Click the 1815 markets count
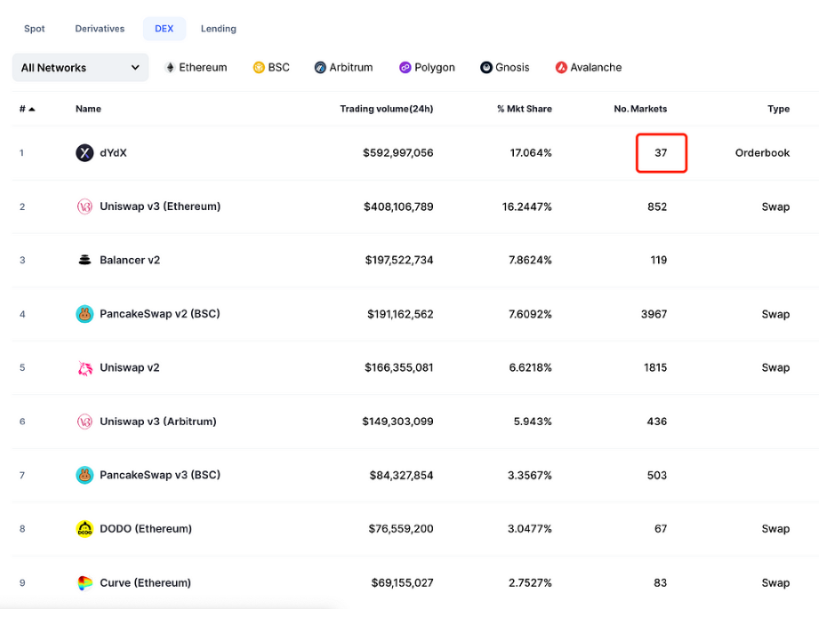The width and height of the screenshot is (822, 620). click(655, 368)
